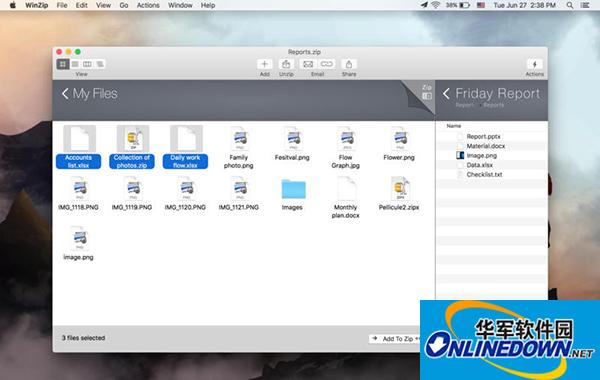Sort zip contents by Name column
This screenshot has height=380, width=600.
tap(454, 126)
